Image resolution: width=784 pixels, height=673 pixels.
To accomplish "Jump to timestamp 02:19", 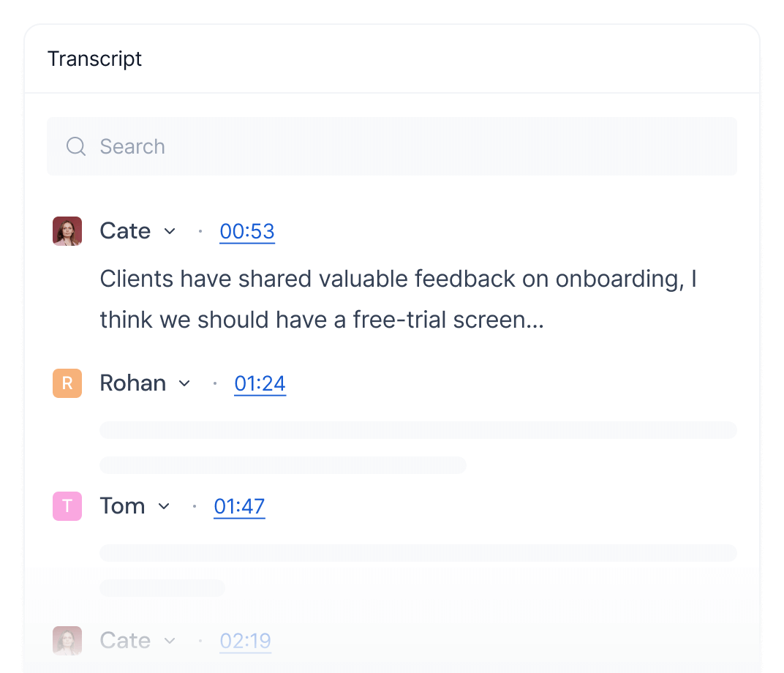I will 246,641.
